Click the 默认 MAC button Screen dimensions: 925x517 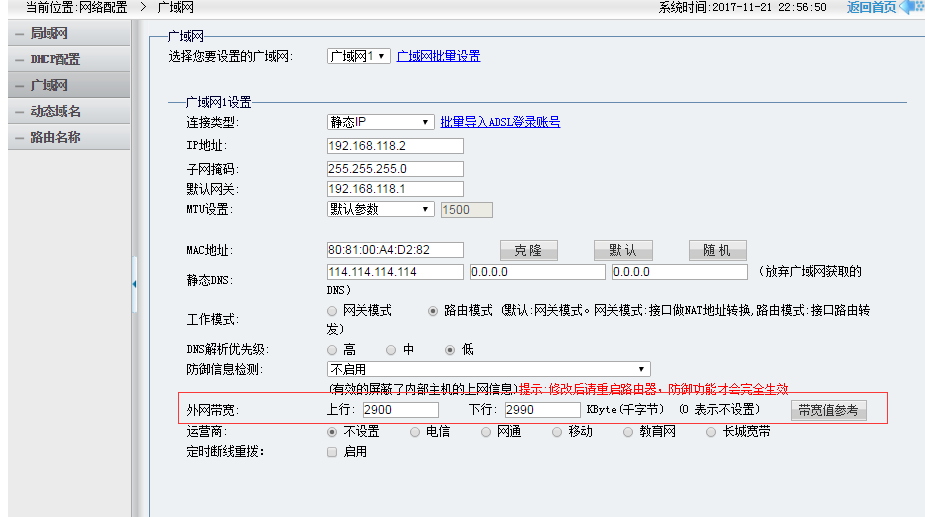(x=623, y=250)
